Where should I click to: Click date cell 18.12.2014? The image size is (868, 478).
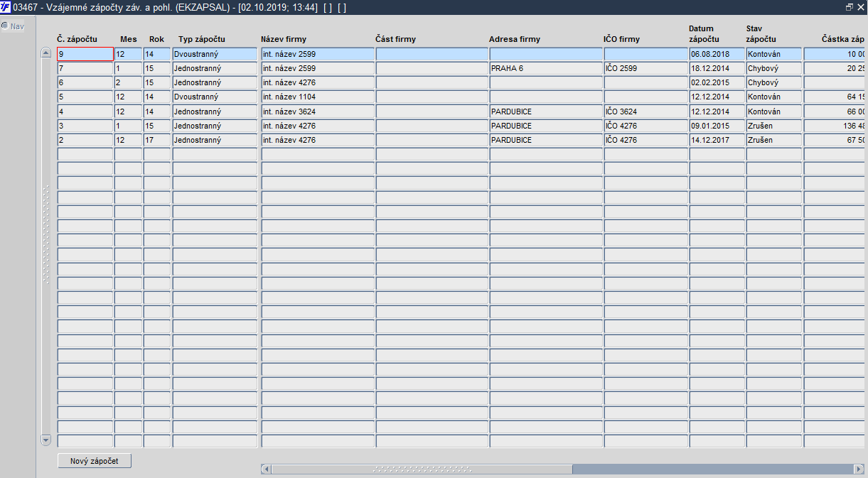coord(717,68)
